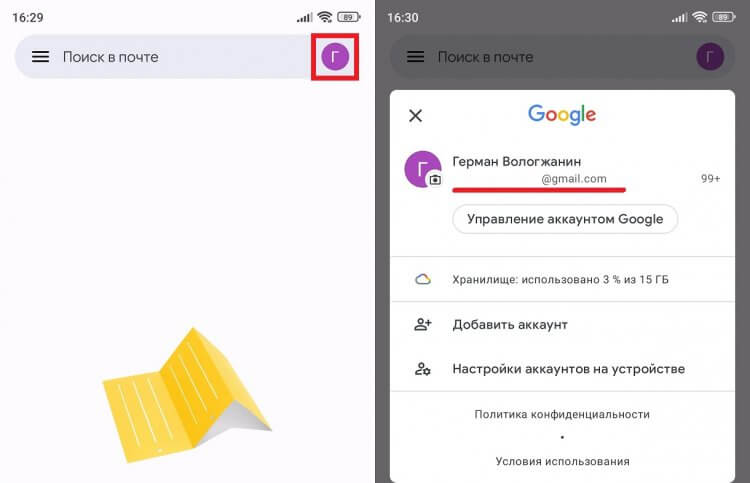This screenshot has width=750, height=483.
Task: Close the Google account popup
Action: click(x=415, y=115)
